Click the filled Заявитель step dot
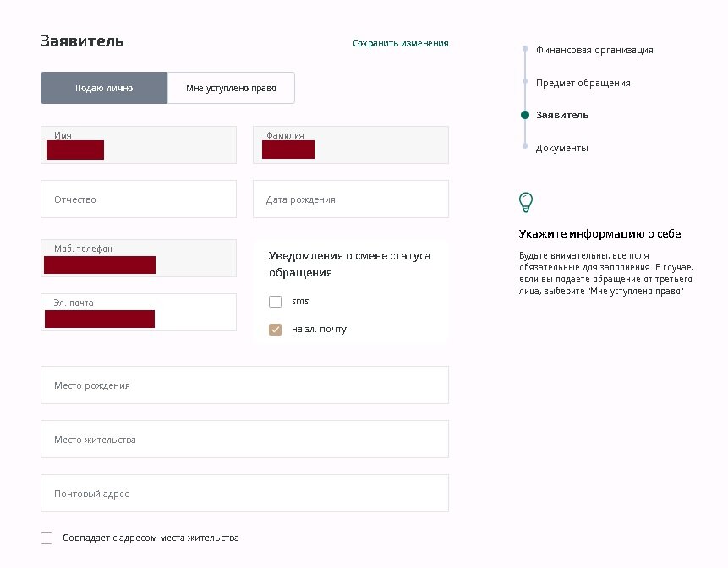 524,115
